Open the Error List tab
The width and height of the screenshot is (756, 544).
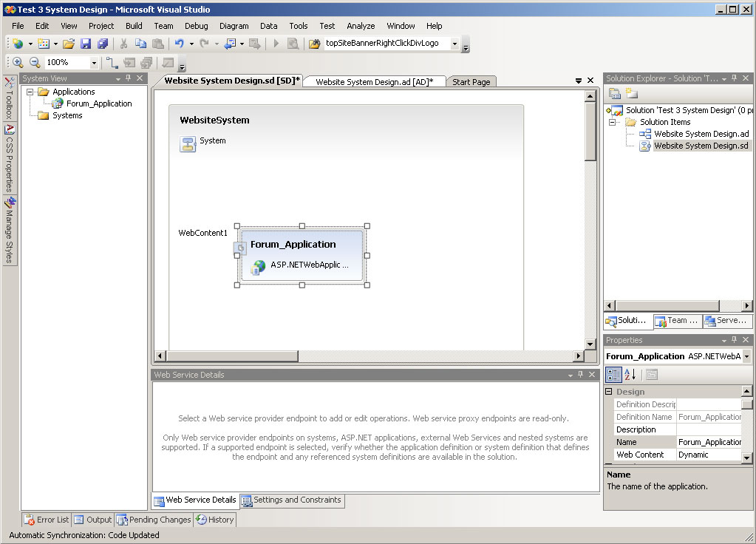click(47, 520)
